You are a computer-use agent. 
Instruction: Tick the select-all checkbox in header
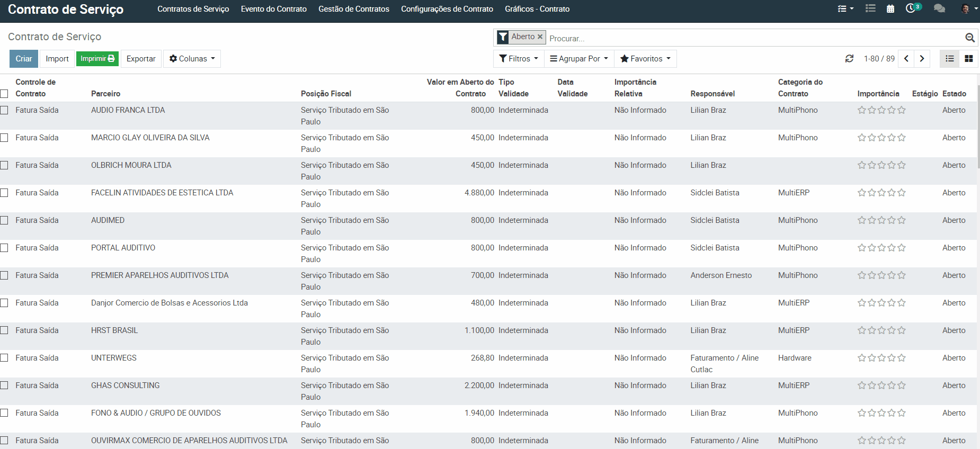point(5,94)
